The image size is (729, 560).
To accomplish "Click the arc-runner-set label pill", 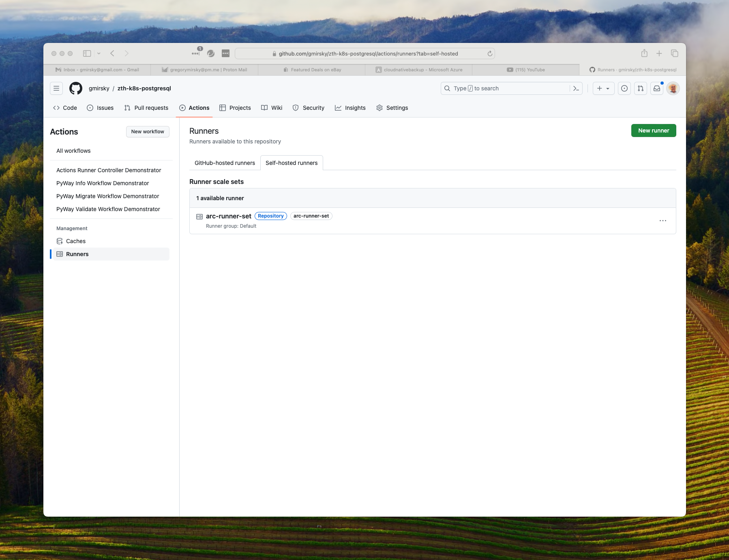I will [x=311, y=216].
